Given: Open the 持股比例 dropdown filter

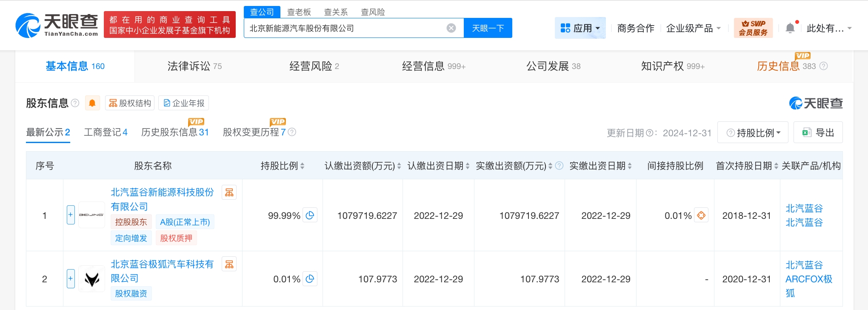Looking at the screenshot, I should tap(753, 132).
